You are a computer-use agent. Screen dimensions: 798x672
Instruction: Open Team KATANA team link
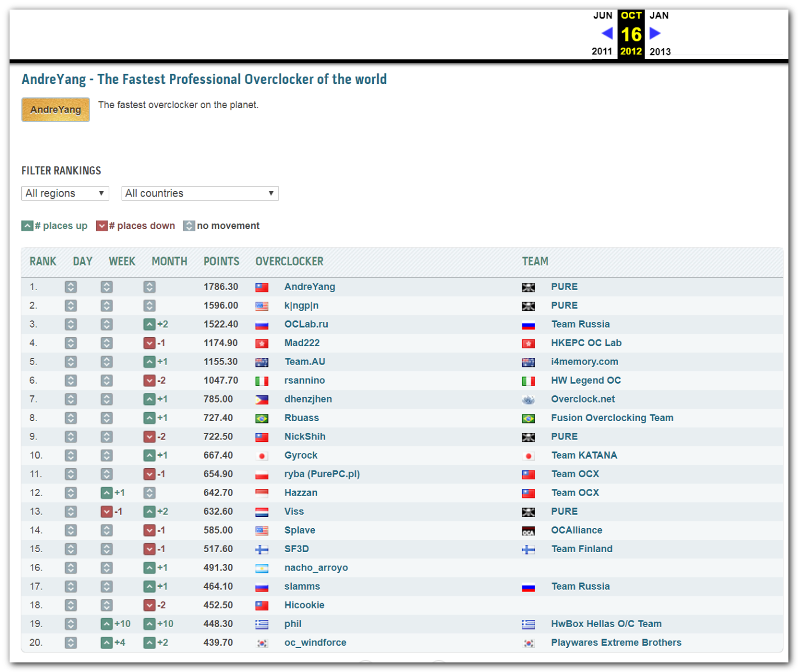pos(584,455)
